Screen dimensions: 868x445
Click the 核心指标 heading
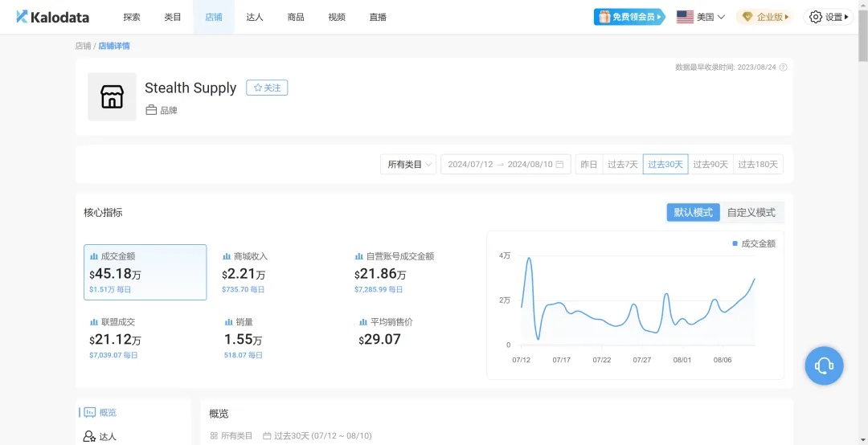point(103,213)
